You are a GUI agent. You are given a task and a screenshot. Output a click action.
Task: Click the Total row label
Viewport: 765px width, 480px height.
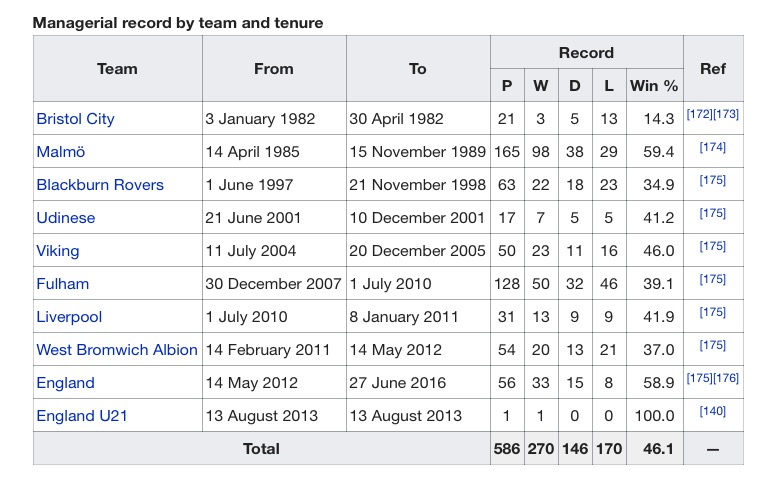261,449
